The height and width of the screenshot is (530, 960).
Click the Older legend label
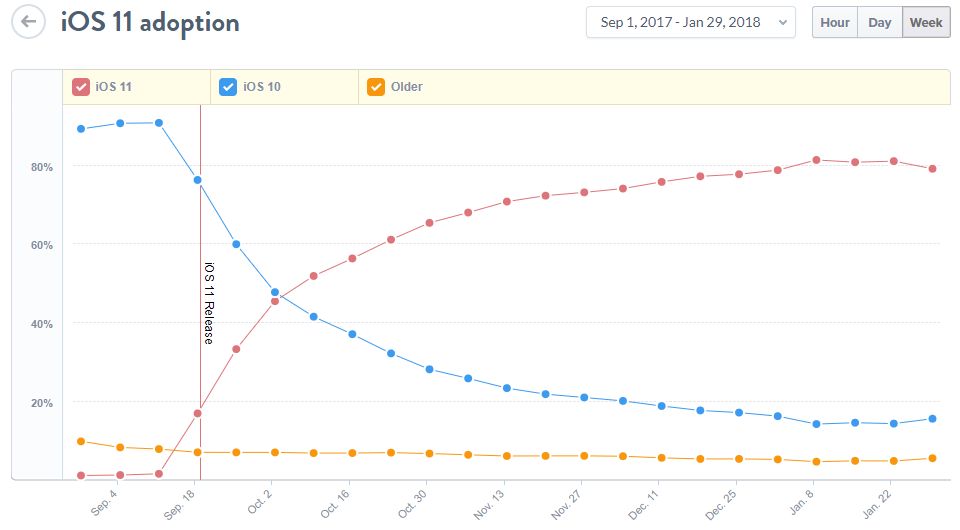pos(407,87)
